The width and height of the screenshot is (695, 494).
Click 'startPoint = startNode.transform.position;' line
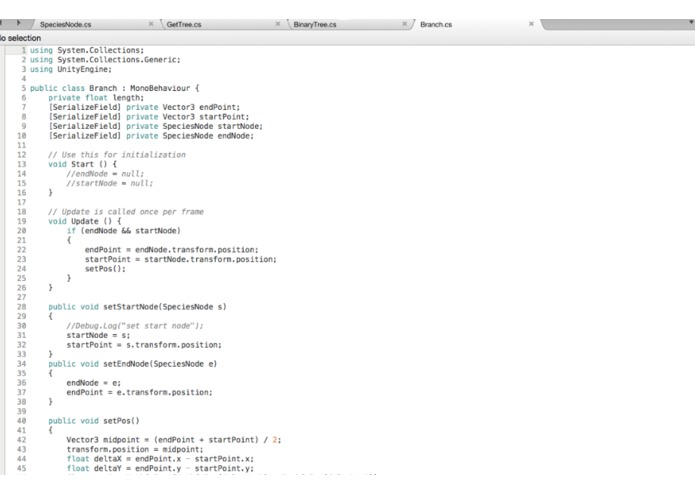[180, 259]
